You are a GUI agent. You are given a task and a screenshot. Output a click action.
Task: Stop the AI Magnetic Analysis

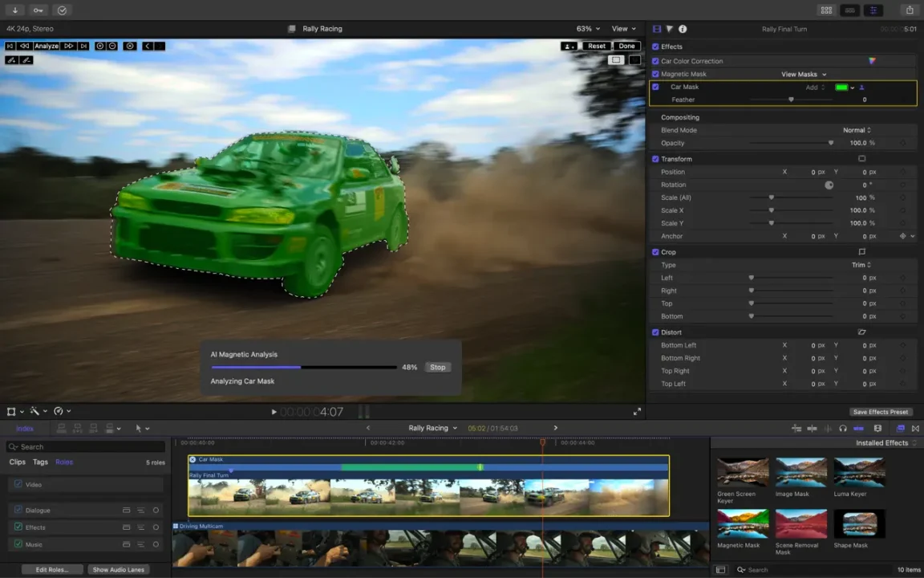437,367
